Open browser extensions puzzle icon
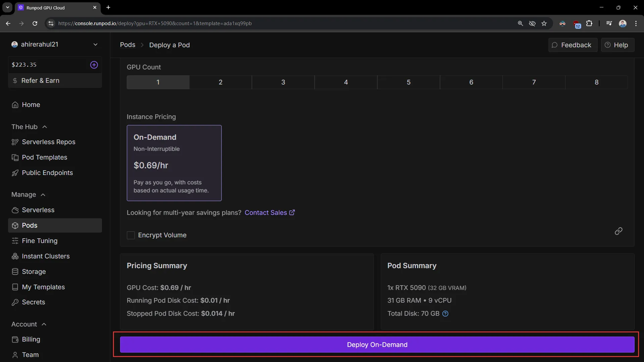 coord(589,23)
